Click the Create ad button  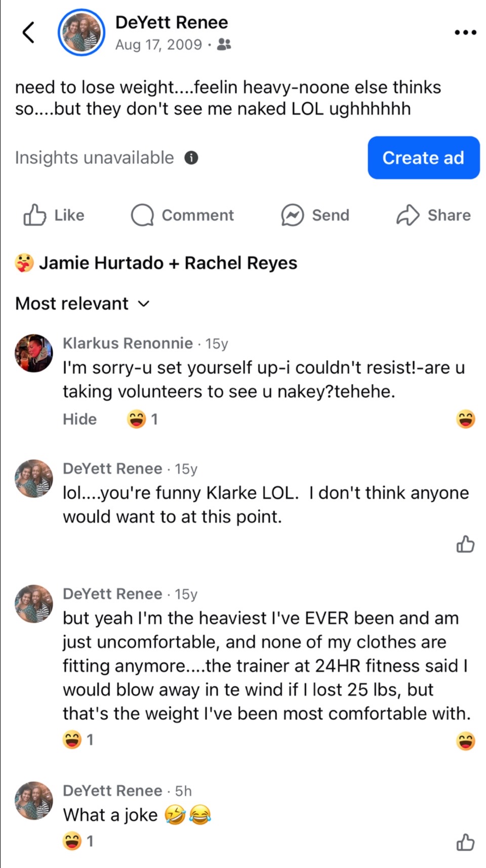424,158
